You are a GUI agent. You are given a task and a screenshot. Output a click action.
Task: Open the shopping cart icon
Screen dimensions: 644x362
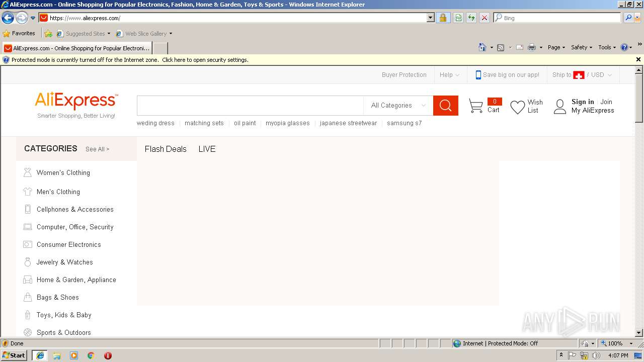[476, 106]
